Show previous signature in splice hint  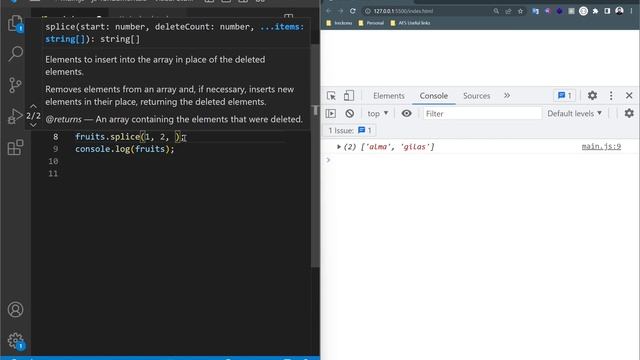point(33,106)
